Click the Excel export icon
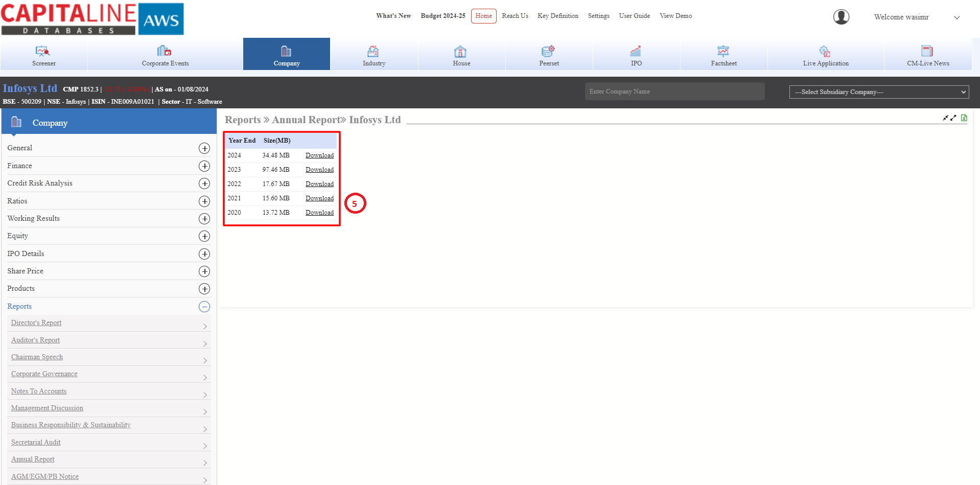The width and height of the screenshot is (980, 485). 964,118
